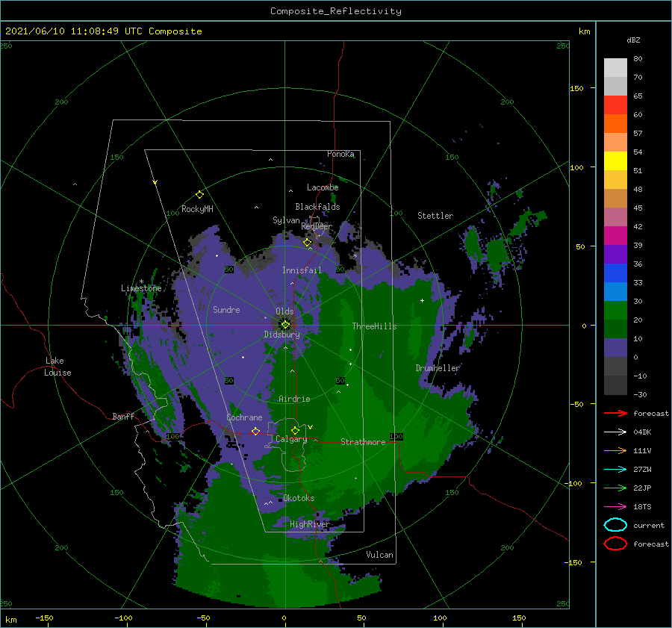
Task: Click the Lacombe city label
Action: click(323, 187)
